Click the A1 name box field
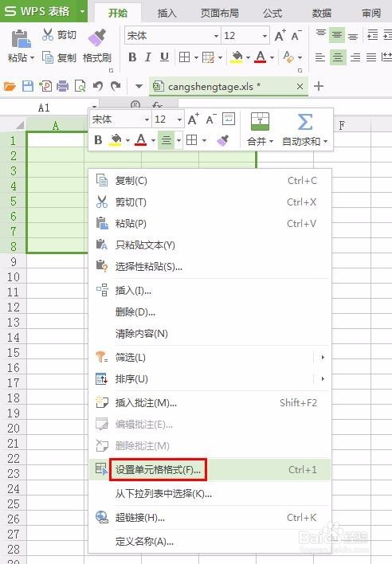The image size is (392, 564). (x=49, y=108)
